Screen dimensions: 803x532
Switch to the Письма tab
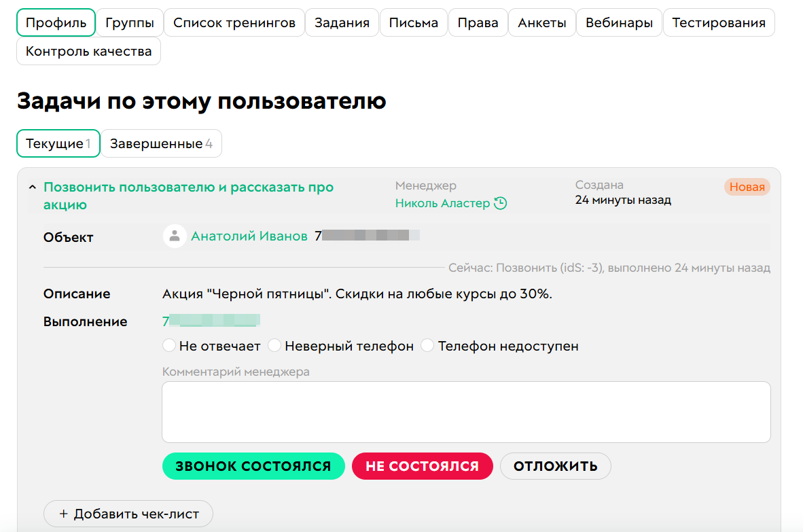click(413, 22)
